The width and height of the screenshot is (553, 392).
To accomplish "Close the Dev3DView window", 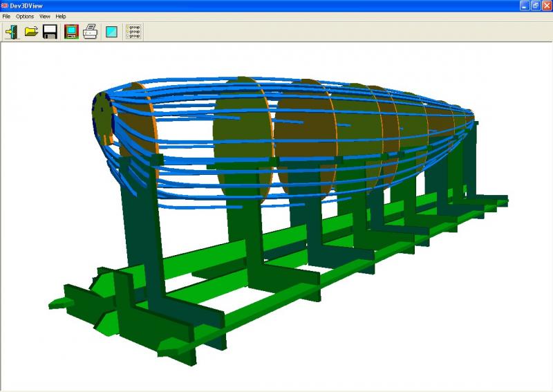I will 545,6.
